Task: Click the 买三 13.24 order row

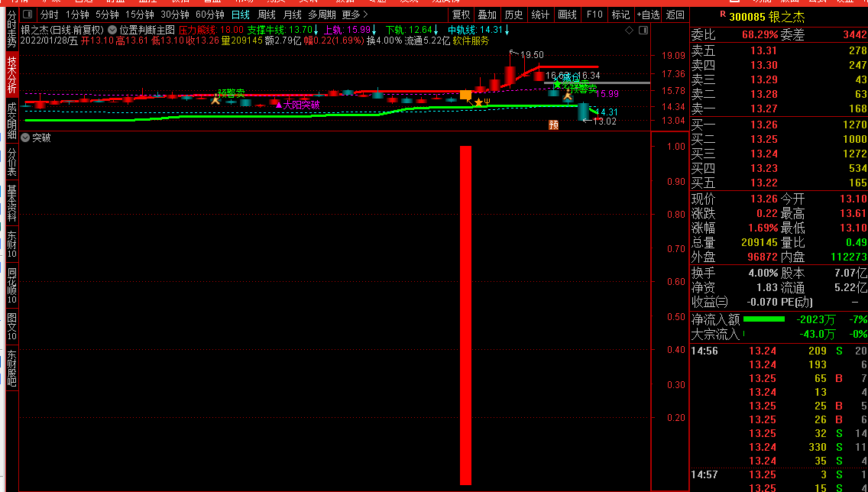Action: [779, 154]
